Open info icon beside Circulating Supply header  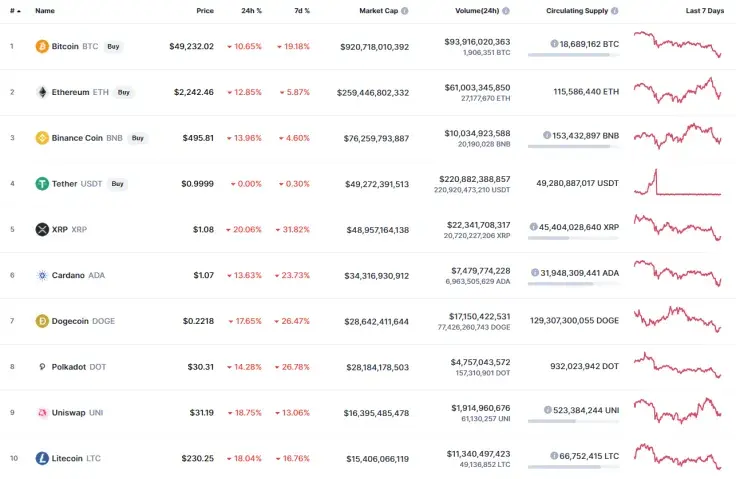coord(614,11)
